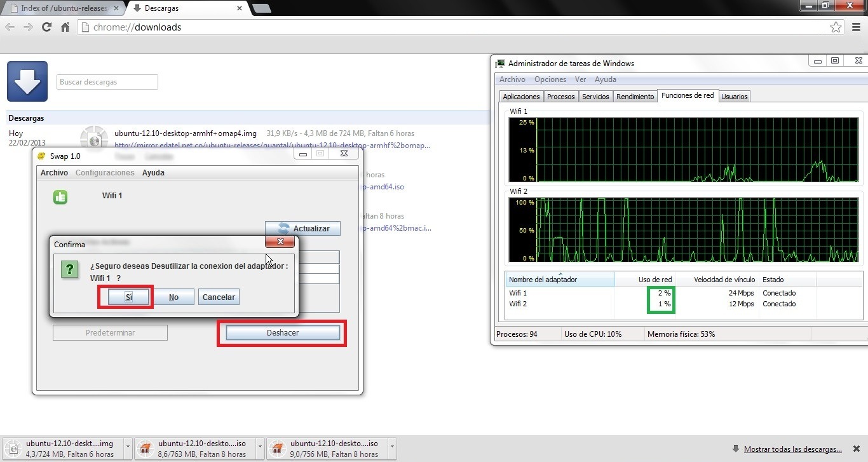Click question mark icon in Confirma dialog
The image size is (868, 462).
coord(69,268)
